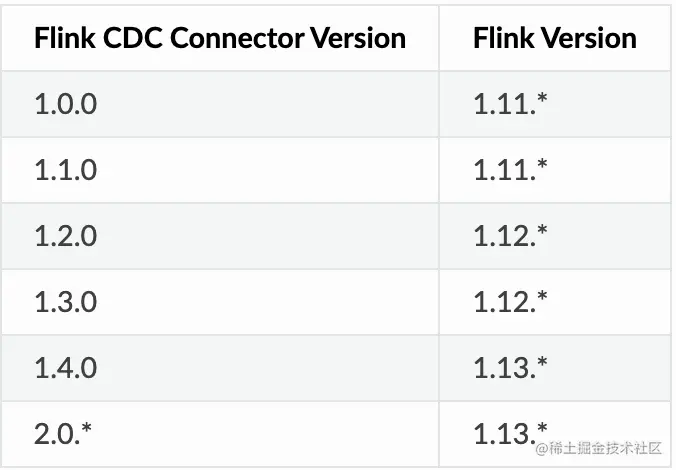Select the 1.0.0 connector version cell

pos(66,104)
